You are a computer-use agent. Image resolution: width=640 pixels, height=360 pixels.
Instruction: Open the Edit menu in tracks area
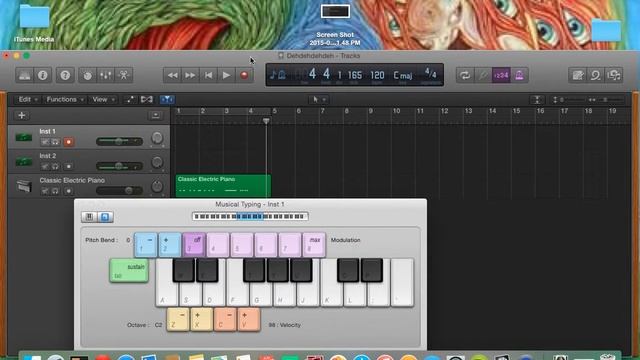[x=27, y=100]
